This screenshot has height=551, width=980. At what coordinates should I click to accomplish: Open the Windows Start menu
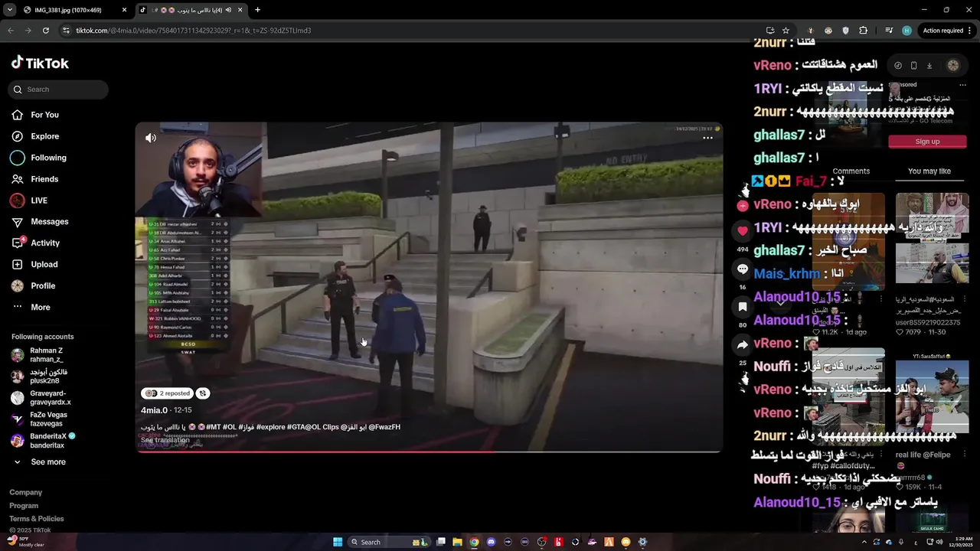[x=338, y=542]
